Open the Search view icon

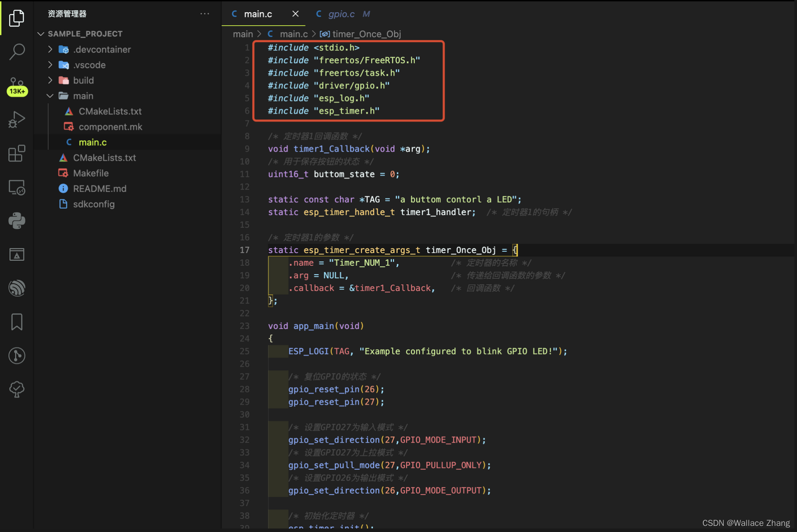coord(17,51)
